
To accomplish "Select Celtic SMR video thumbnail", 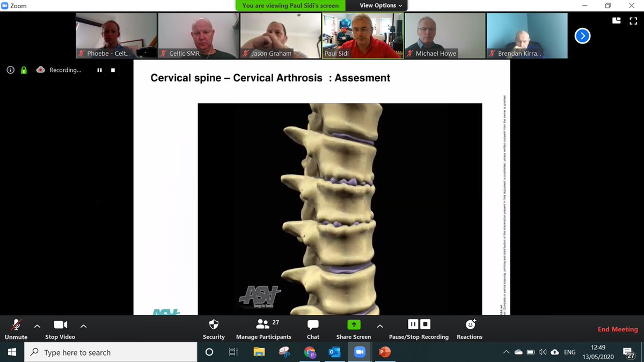I will [x=199, y=35].
